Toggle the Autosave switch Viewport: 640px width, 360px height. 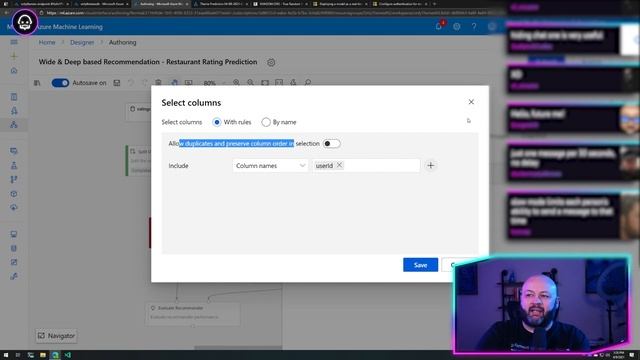tap(60, 83)
